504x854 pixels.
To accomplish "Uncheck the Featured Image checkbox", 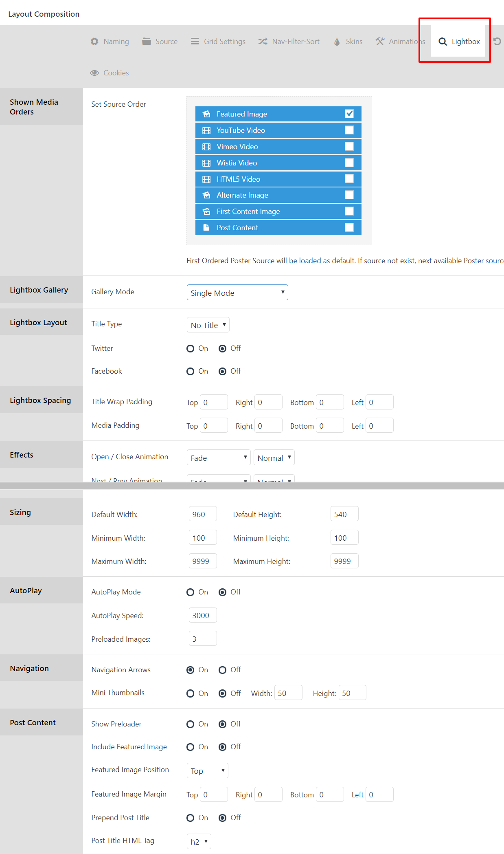I will (349, 114).
